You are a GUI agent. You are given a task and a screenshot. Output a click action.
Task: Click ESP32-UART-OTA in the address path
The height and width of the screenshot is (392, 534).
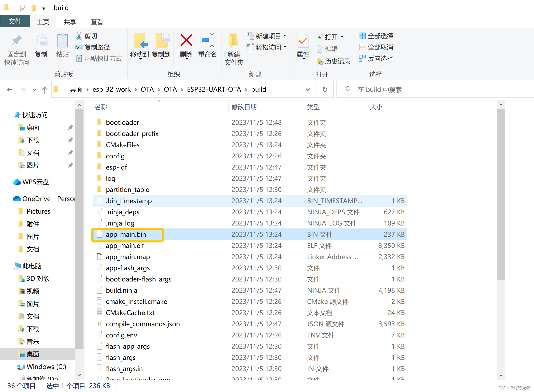tap(214, 90)
